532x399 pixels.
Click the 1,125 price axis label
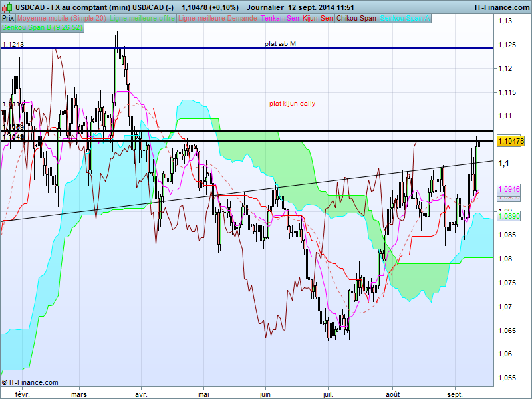[x=507, y=45]
